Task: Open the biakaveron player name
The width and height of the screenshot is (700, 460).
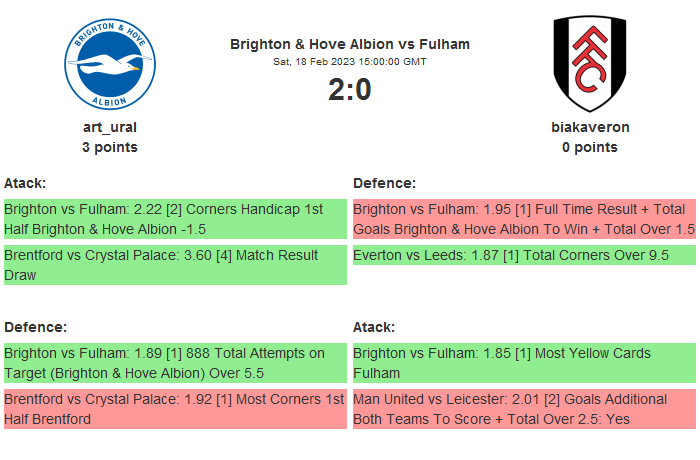Action: [x=590, y=127]
